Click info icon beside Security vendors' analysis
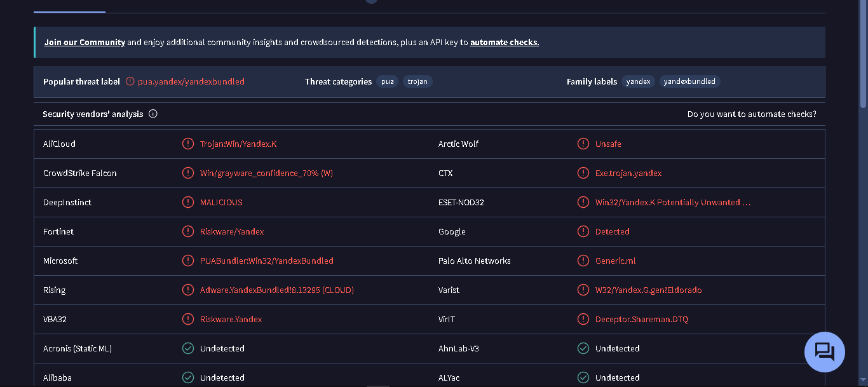868x387 pixels. point(153,114)
